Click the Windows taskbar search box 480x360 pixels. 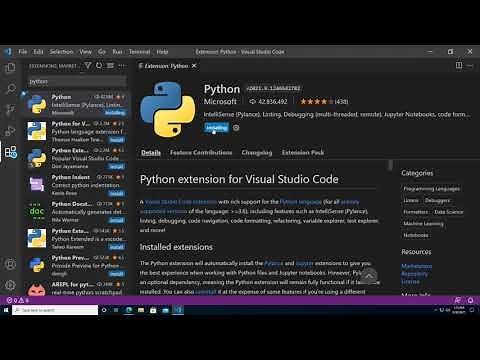55,310
